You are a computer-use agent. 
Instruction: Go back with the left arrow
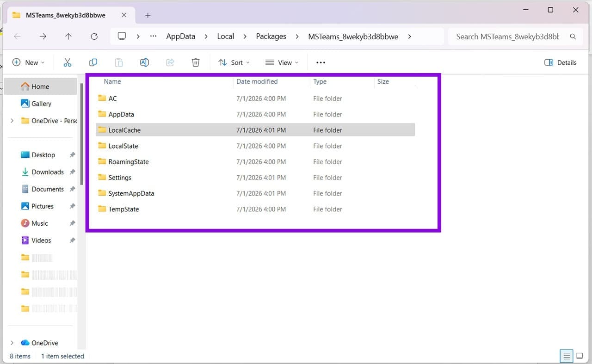(x=17, y=37)
